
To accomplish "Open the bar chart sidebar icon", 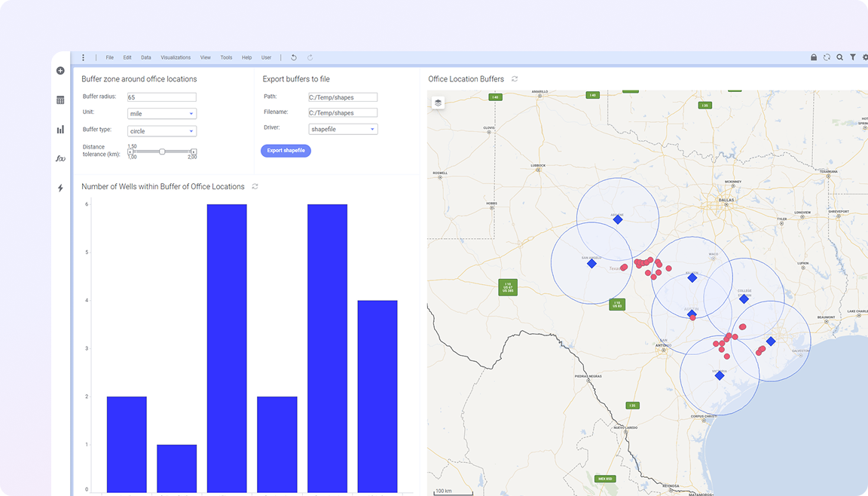I will click(x=60, y=130).
